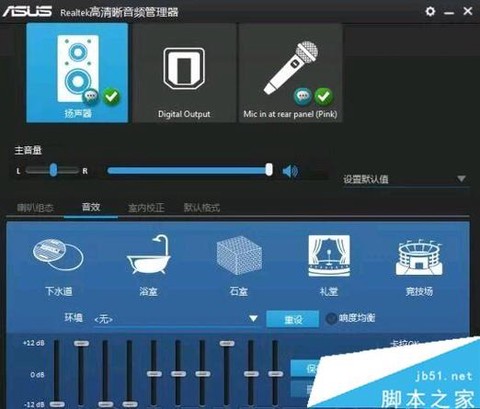Click the chat bubble icon on Mic in tile
This screenshot has width=480, height=409.
(x=302, y=96)
